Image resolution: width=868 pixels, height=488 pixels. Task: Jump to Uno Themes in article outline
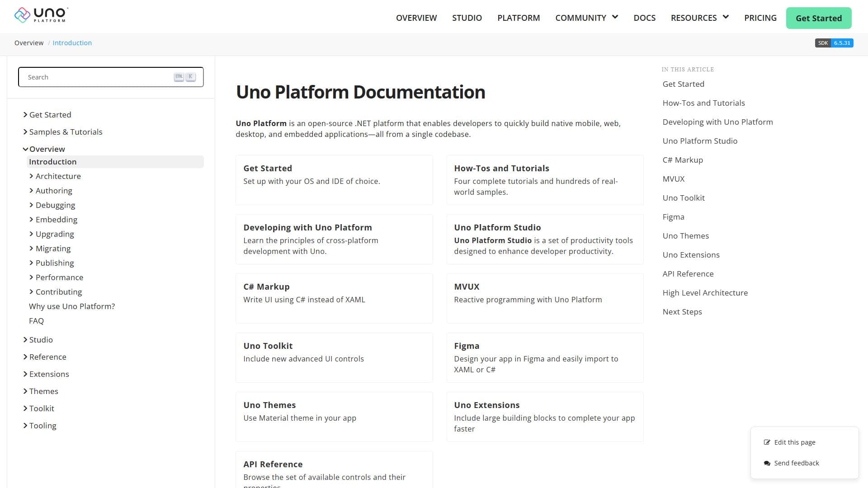tap(685, 236)
